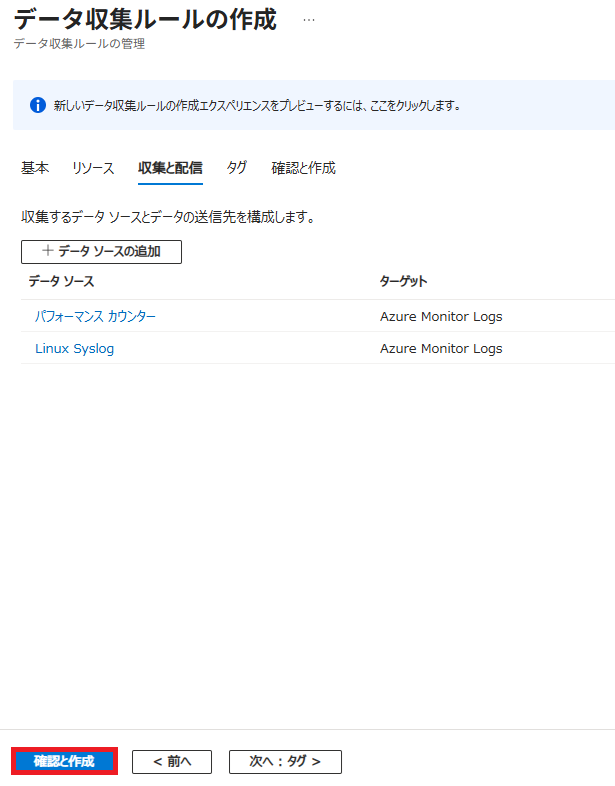Click the ターゲット column header
615x786 pixels.
click(403, 281)
